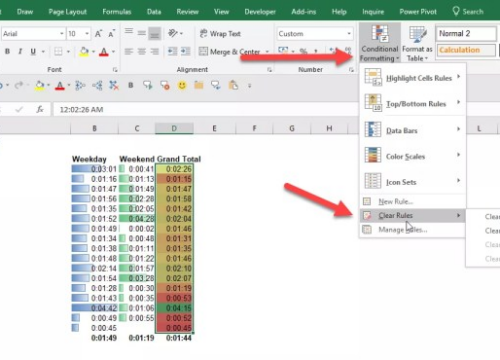This screenshot has height=360, width=500.
Task: Open the font size dropdown
Action: coord(87,34)
